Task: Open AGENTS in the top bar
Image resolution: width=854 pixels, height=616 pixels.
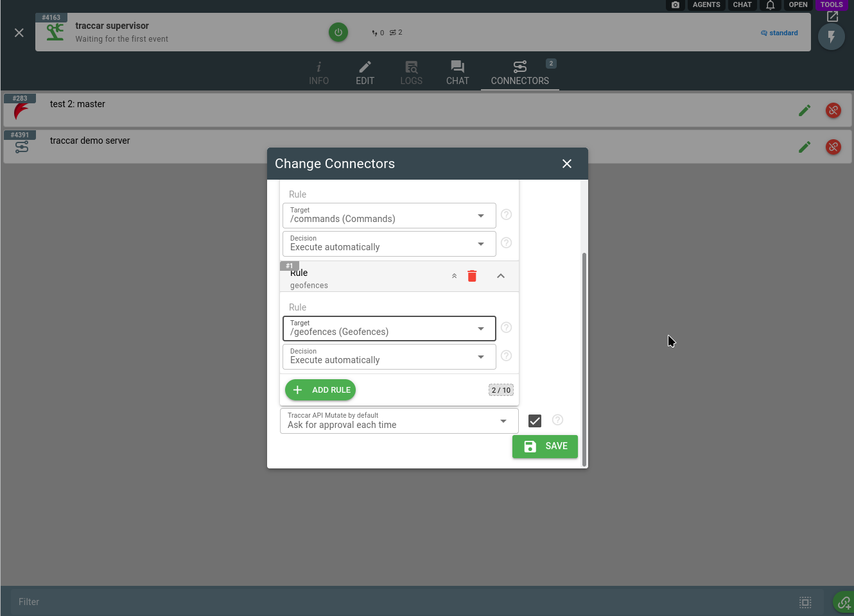Action: click(706, 4)
